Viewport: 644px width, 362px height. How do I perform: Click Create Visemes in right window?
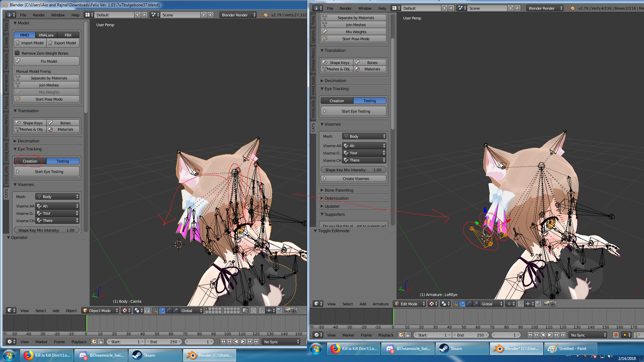coord(354,179)
